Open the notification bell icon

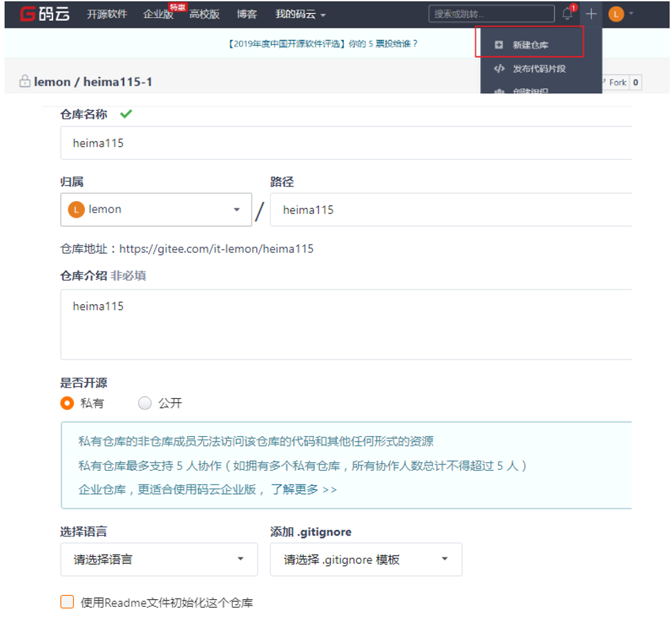pyautogui.click(x=568, y=13)
